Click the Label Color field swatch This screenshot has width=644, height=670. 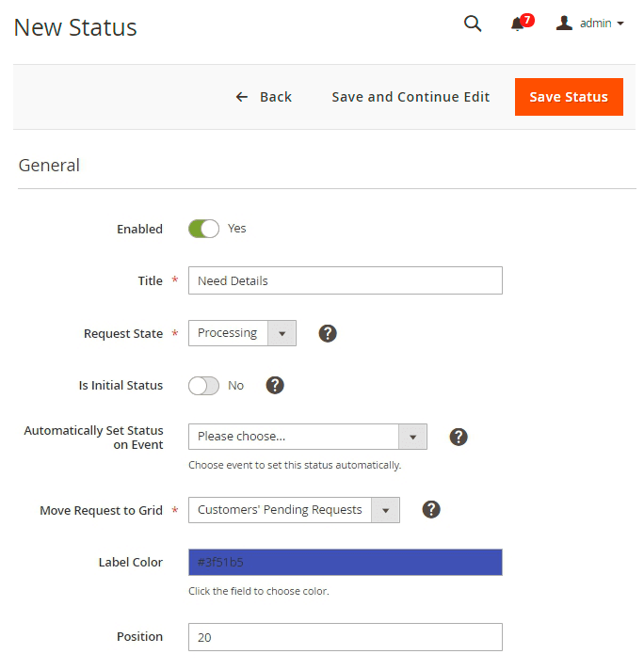[x=345, y=562]
